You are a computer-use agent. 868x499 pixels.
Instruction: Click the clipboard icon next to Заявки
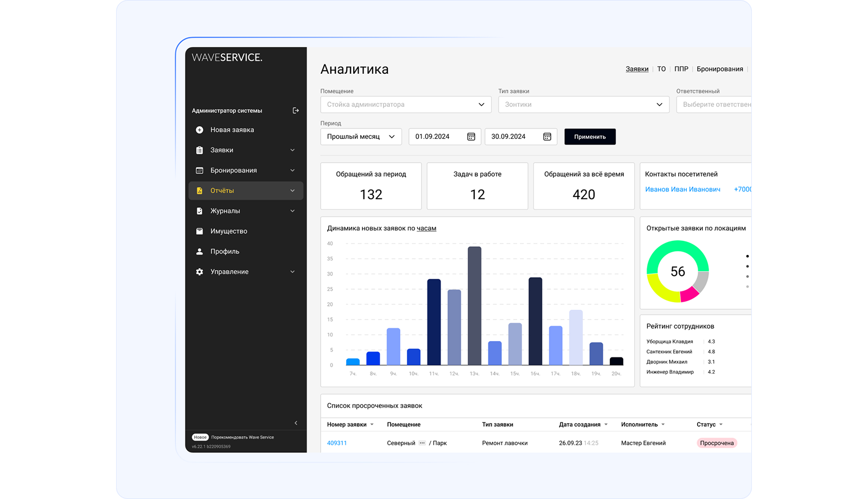[x=200, y=150]
